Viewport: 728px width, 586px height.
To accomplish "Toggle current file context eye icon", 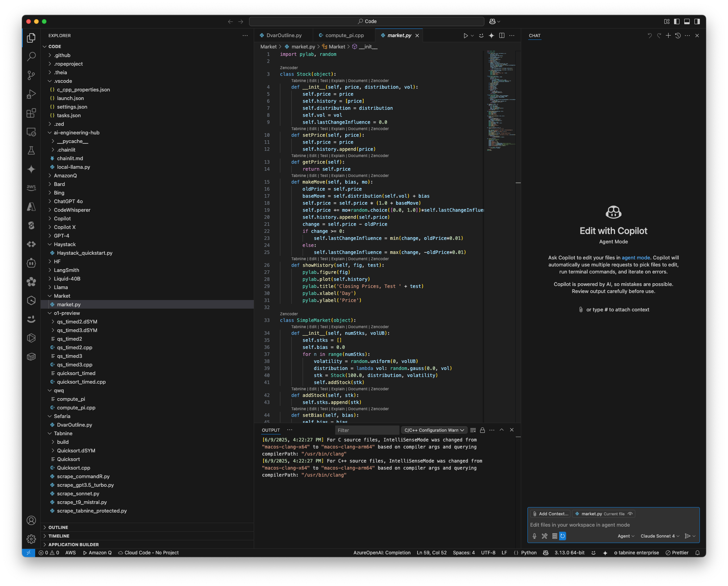I will click(x=630, y=514).
